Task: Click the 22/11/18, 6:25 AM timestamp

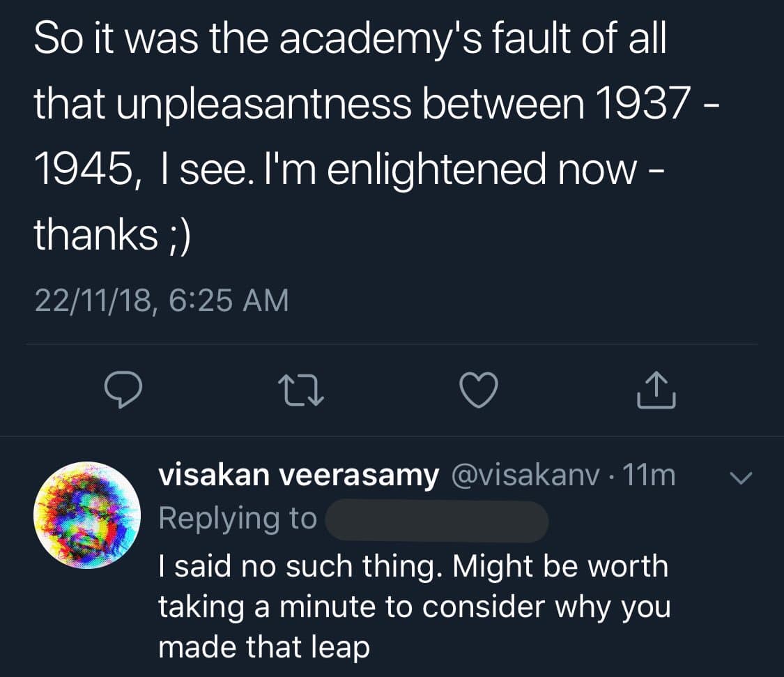Action: (162, 301)
